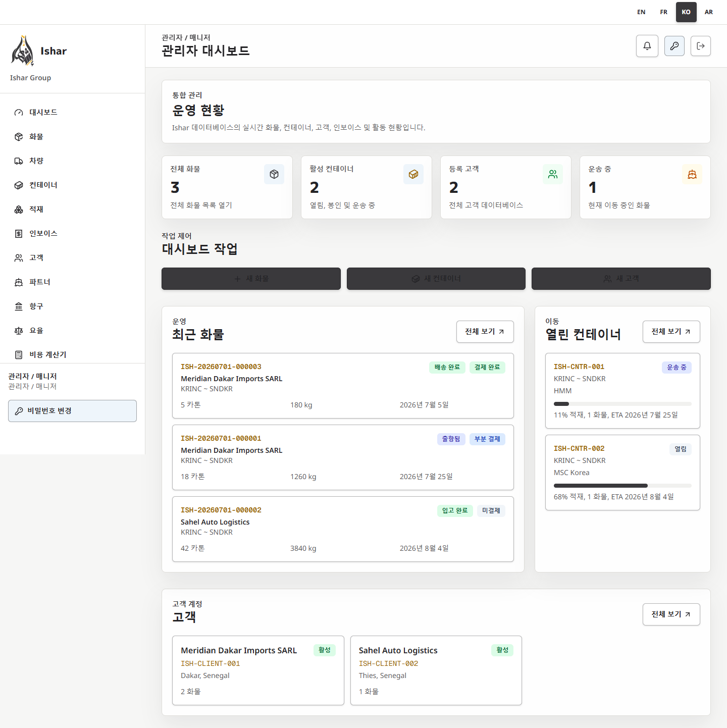Viewport: 727px width, 728px height.
Task: Click the 컨테이너 box icon in sidebar
Action: point(19,185)
